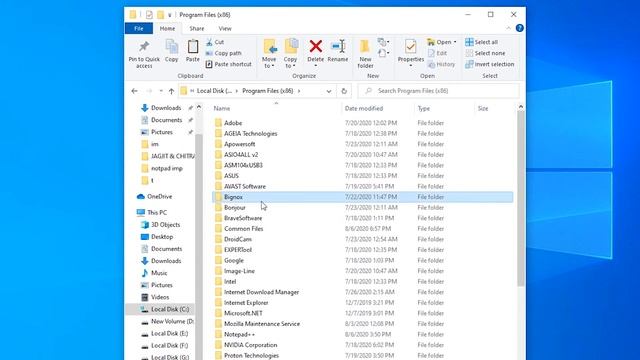Open the File menu tab

139,28
